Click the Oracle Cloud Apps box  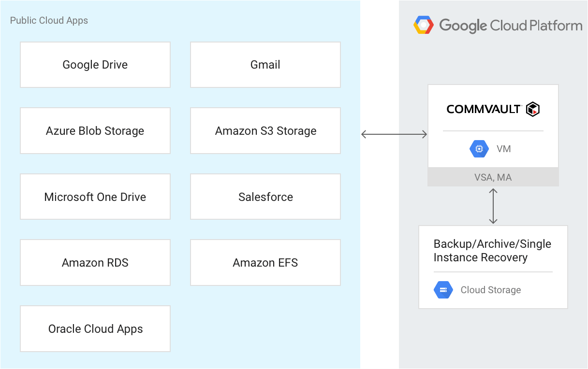coord(95,329)
